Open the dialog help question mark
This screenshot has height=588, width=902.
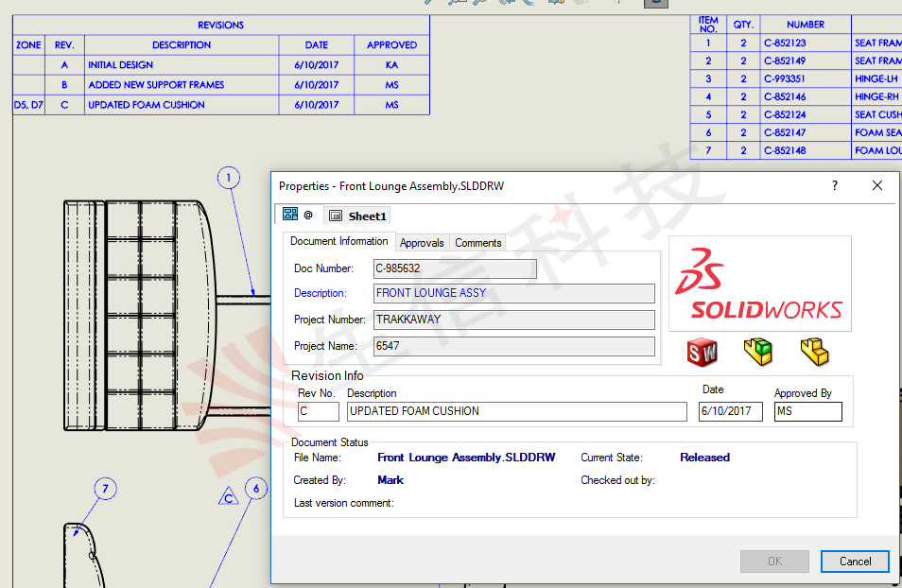pos(834,185)
